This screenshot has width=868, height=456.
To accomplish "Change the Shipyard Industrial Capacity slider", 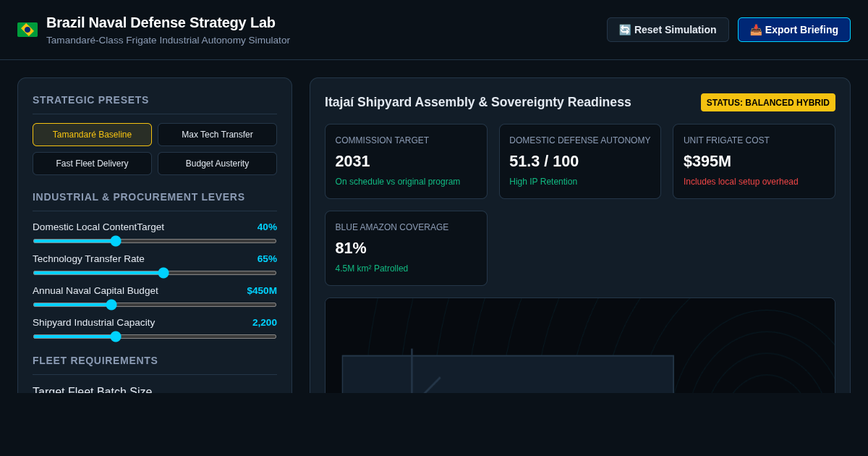I will [155, 337].
